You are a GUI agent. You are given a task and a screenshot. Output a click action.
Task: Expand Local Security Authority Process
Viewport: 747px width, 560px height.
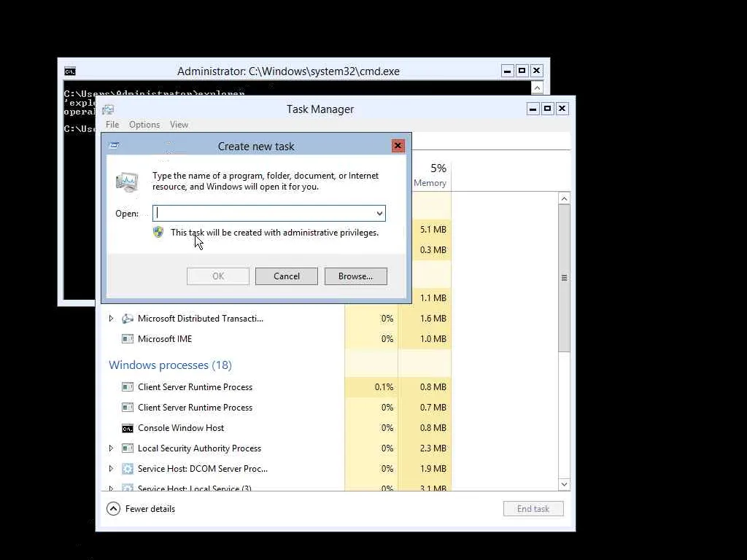(111, 448)
